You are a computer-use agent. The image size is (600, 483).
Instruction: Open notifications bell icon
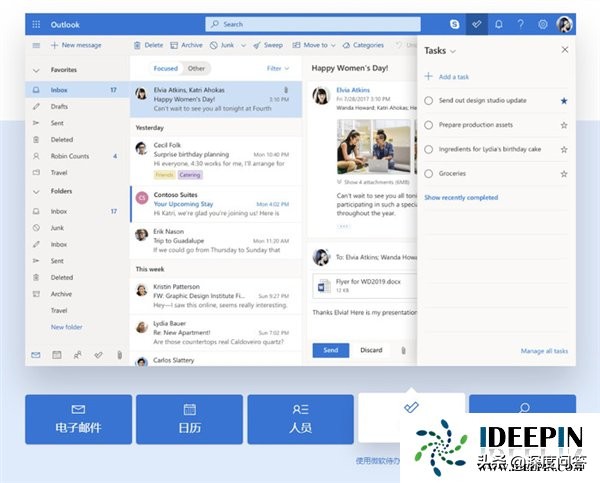tap(498, 24)
